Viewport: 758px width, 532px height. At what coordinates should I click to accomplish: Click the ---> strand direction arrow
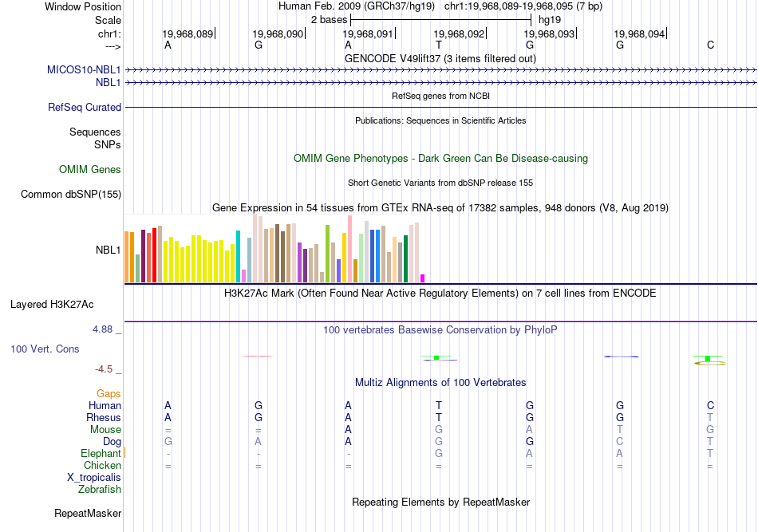tap(113, 46)
